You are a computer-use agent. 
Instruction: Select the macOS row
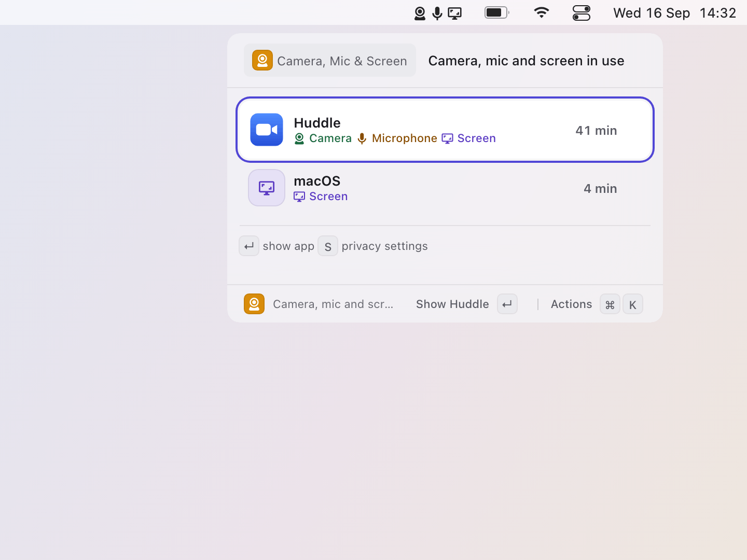(x=445, y=188)
